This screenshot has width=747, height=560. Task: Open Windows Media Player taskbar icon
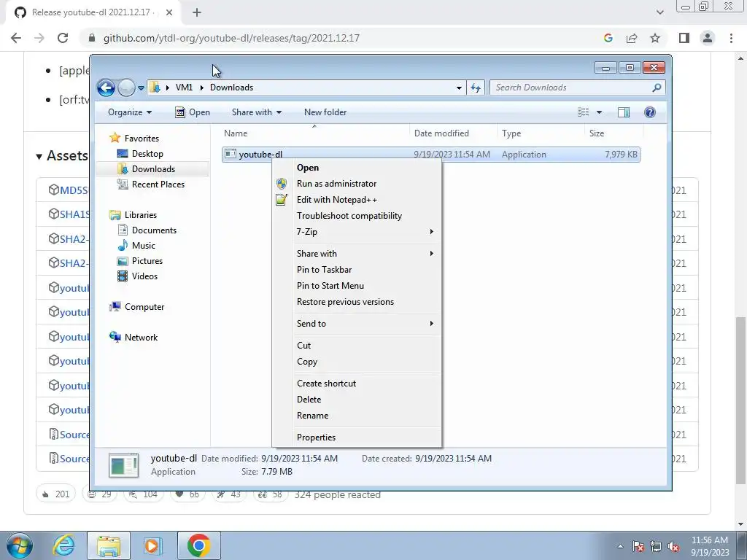tap(152, 545)
